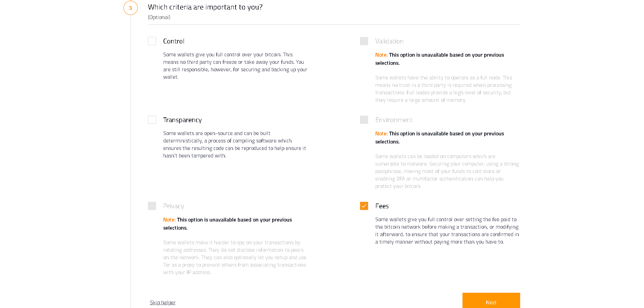Click the Fees criterion label
644x308 pixels.
(x=382, y=206)
